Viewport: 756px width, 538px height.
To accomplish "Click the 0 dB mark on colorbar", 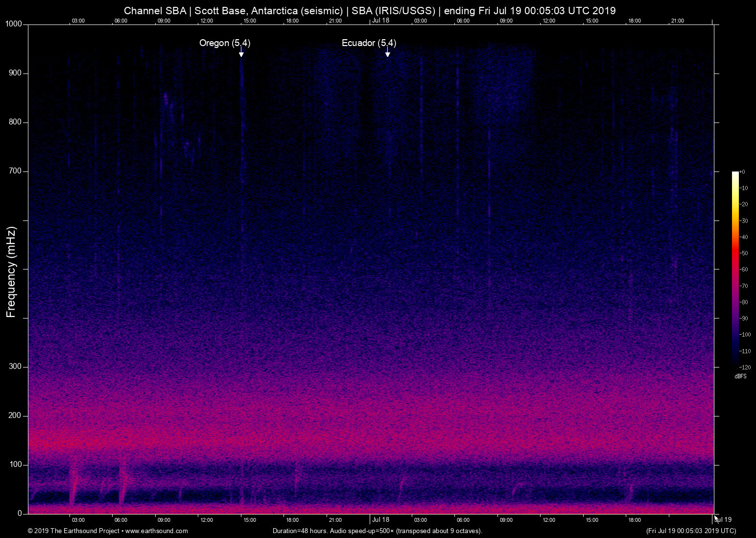I will (743, 171).
